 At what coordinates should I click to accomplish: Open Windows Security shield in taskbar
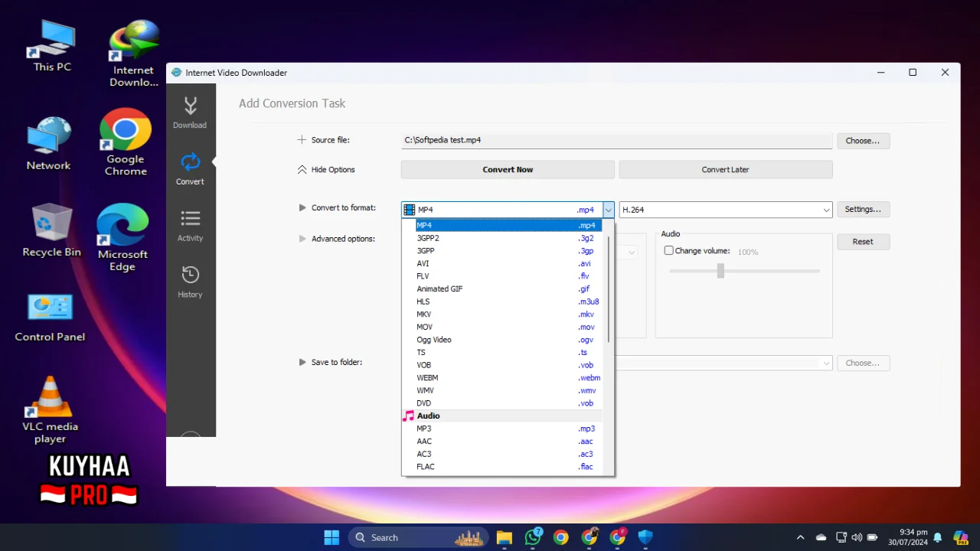click(x=645, y=537)
